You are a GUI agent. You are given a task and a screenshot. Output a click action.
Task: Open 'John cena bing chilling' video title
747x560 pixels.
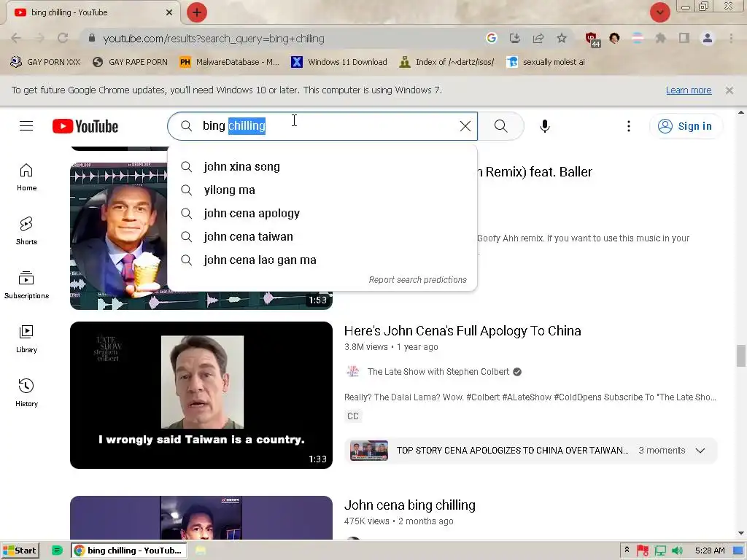(x=410, y=505)
